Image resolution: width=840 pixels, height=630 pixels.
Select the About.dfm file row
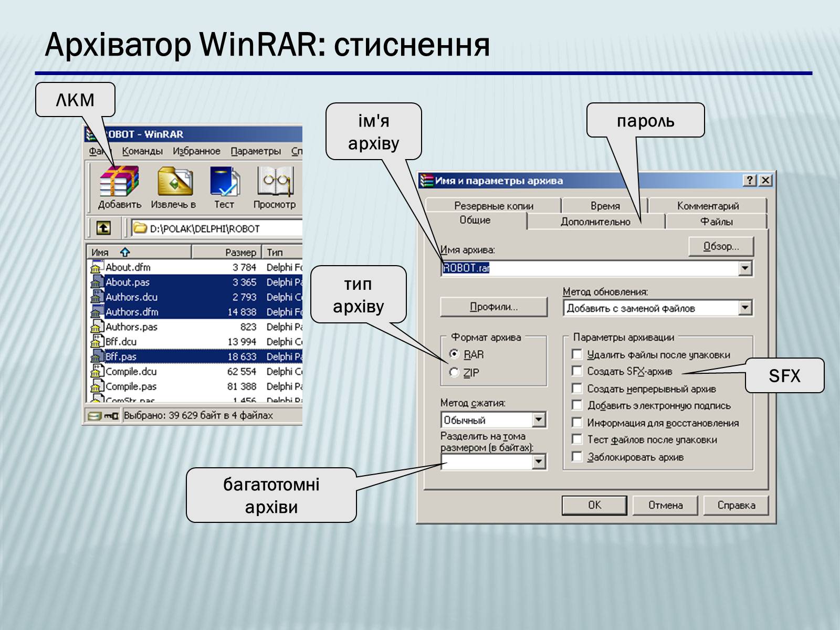[194, 267]
